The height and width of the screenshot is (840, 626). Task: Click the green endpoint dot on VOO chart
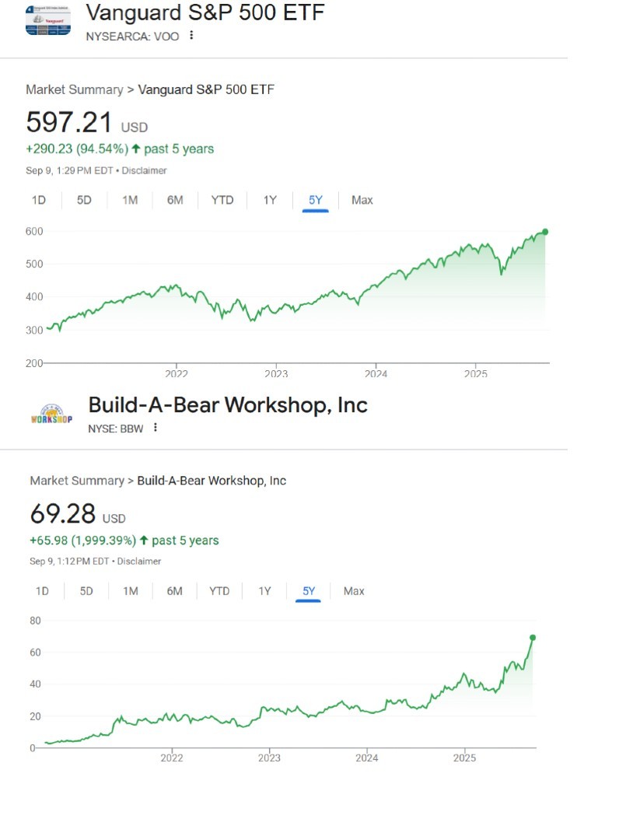pos(545,232)
